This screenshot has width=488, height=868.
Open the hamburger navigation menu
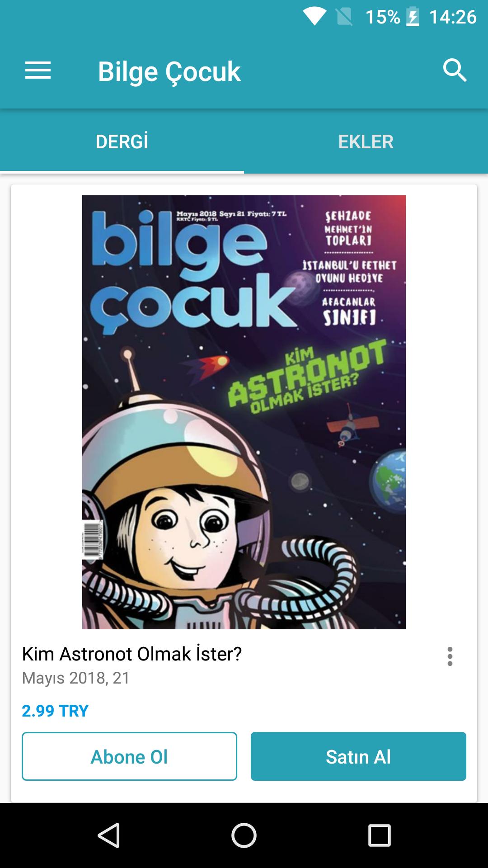tap(38, 71)
